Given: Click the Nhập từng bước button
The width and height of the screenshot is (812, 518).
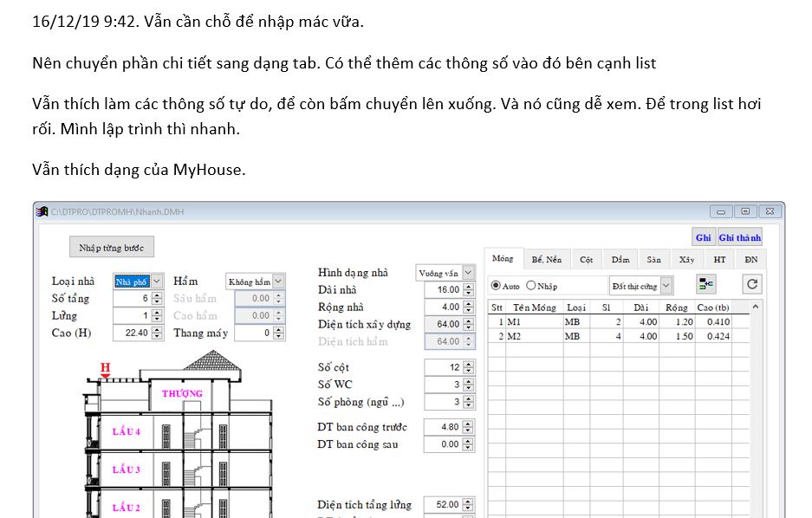Looking at the screenshot, I should pos(111,248).
